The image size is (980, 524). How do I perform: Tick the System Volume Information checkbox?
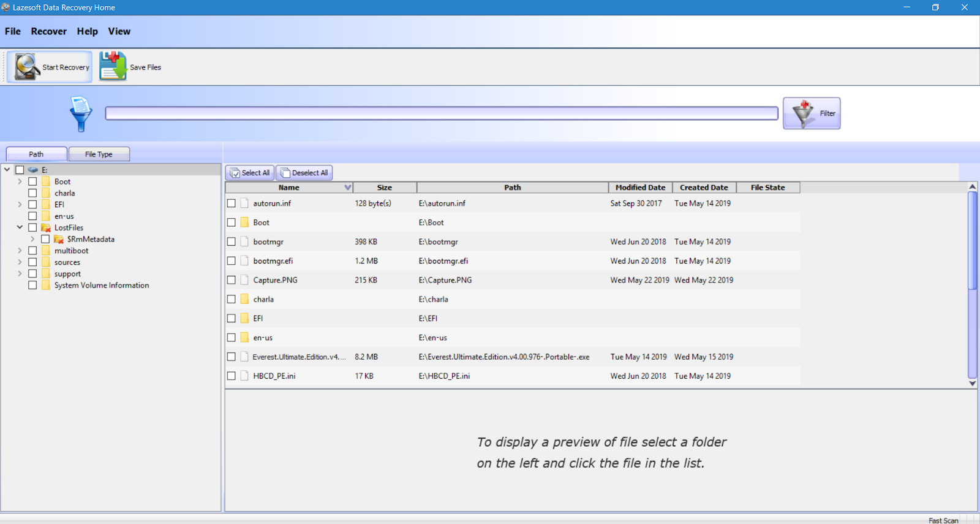(x=32, y=285)
